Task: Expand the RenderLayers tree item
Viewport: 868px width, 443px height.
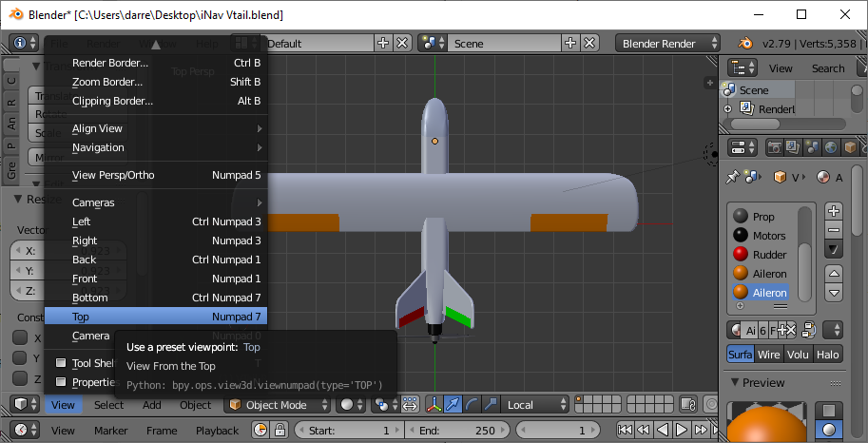Action: click(728, 109)
